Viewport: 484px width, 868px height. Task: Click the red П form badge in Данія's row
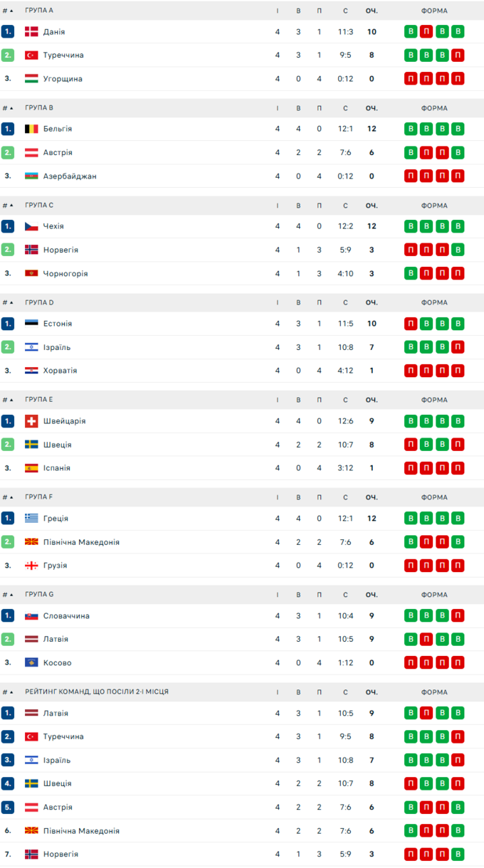[426, 32]
